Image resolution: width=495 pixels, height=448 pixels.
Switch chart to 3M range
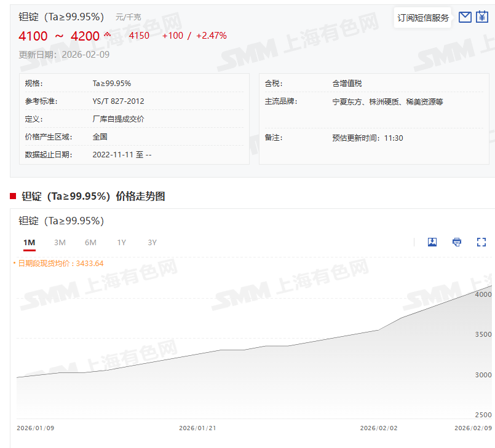(x=60, y=243)
